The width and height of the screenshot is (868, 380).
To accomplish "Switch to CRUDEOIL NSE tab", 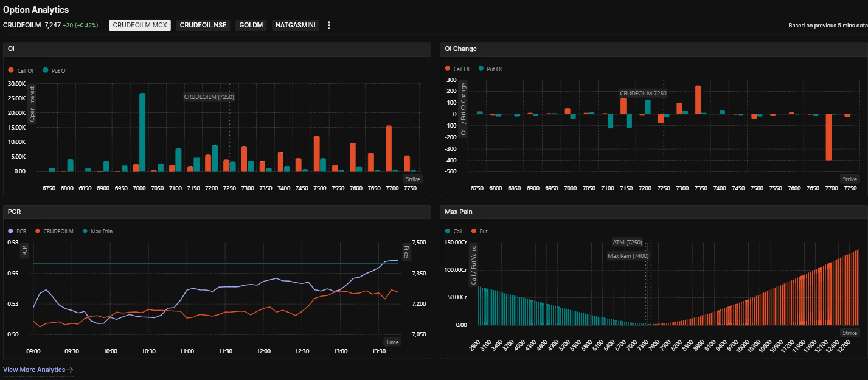I will tap(203, 26).
